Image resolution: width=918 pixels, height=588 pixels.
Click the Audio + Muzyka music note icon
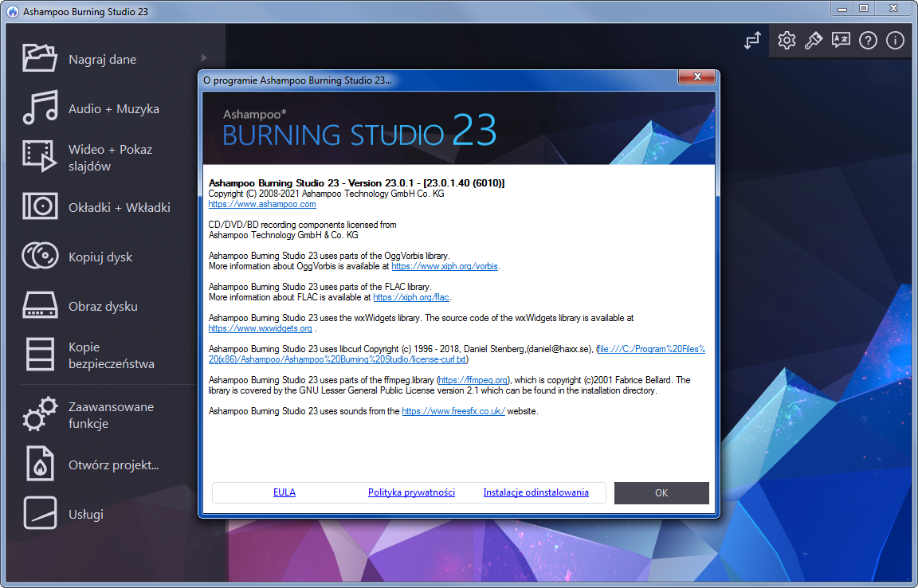coord(40,108)
